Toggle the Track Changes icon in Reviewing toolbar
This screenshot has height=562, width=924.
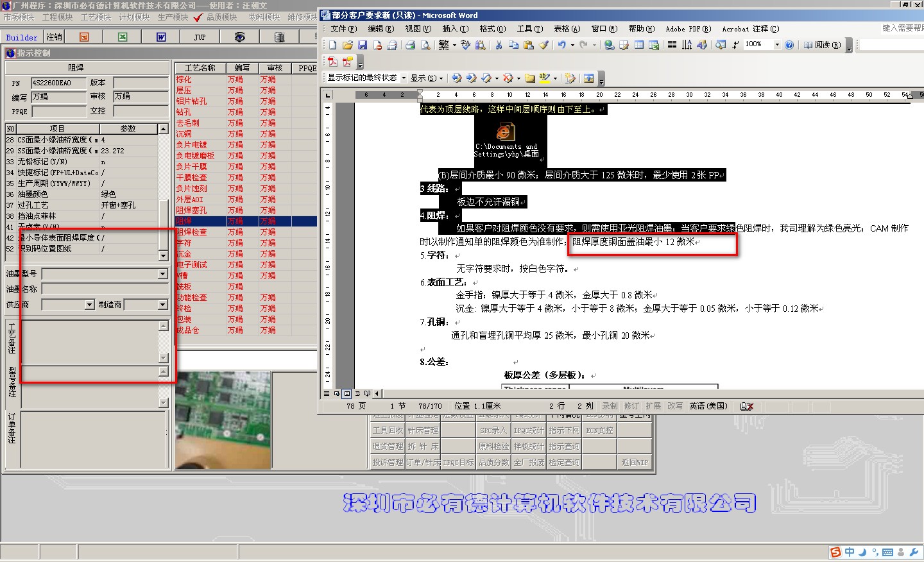coord(570,78)
